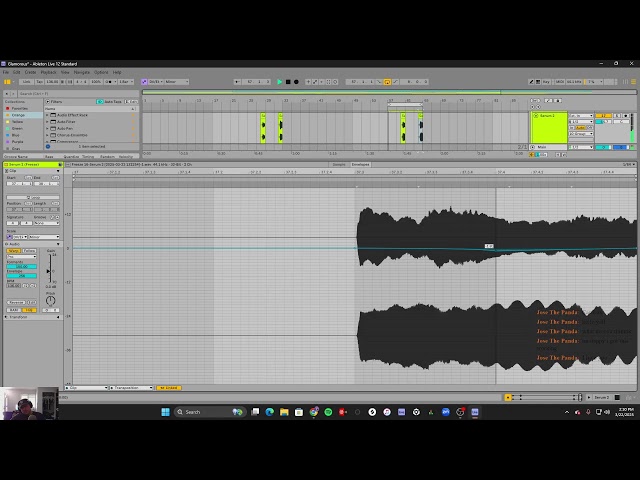The image size is (640, 480).
Task: Expand the Audio Effect Rack item
Action: tap(47, 115)
